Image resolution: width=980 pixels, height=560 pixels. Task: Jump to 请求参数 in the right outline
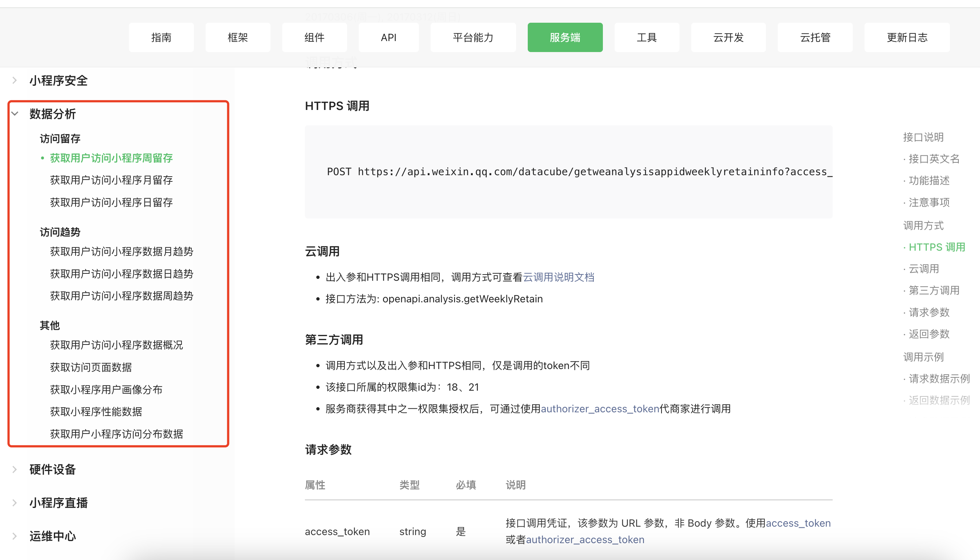(x=929, y=312)
